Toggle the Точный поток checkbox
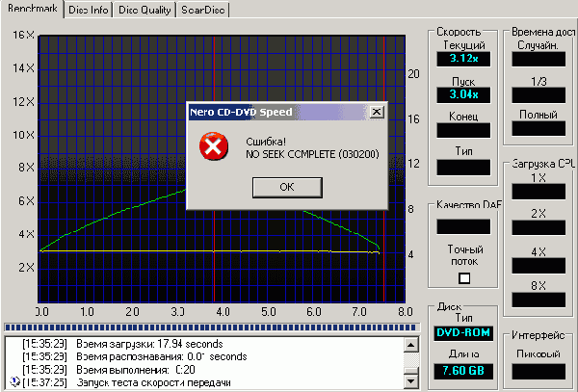The width and height of the screenshot is (578, 392). click(464, 277)
